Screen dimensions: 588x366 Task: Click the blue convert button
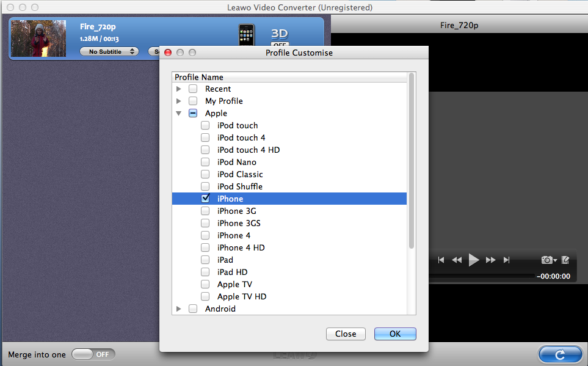[561, 355]
